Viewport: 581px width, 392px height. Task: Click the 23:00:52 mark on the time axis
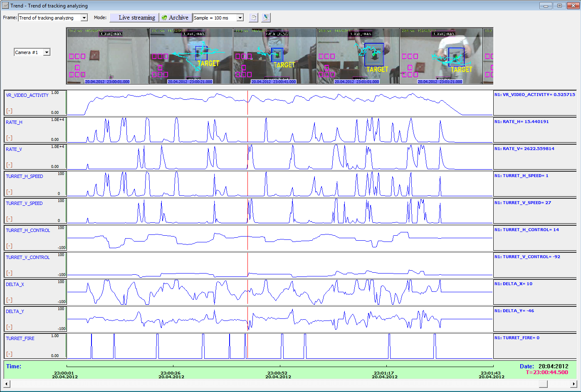click(x=277, y=373)
